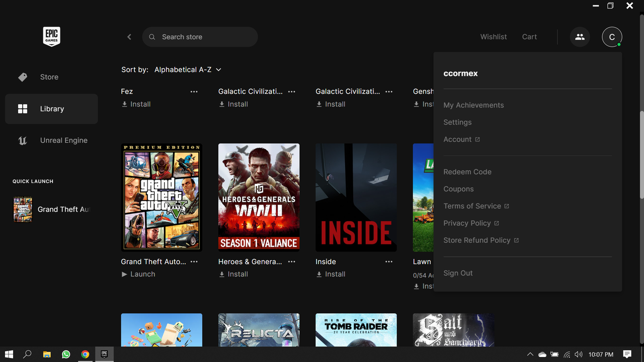Click the profile avatar C

(612, 37)
